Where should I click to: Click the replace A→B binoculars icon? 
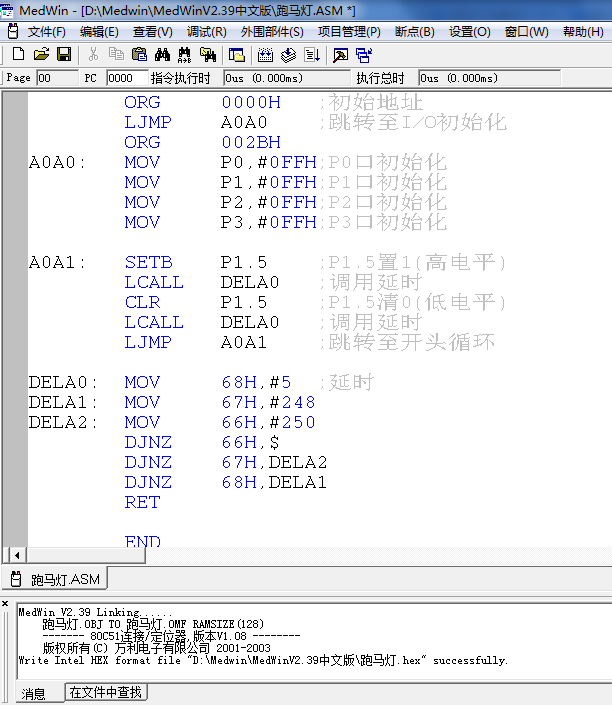point(184,55)
